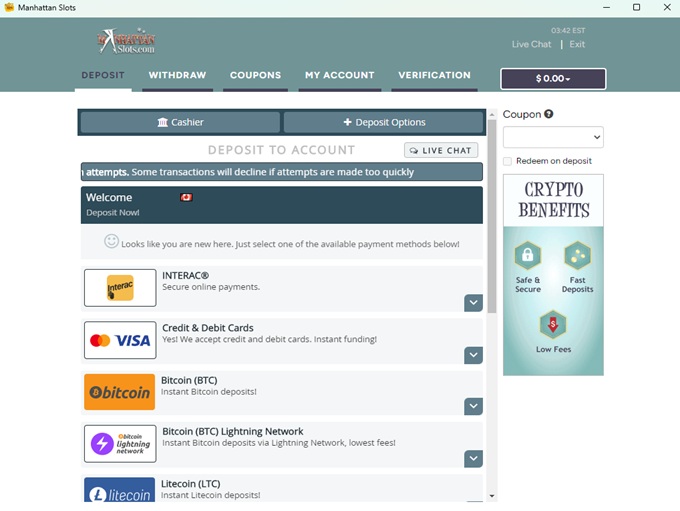Open the My Account tab

pos(339,75)
